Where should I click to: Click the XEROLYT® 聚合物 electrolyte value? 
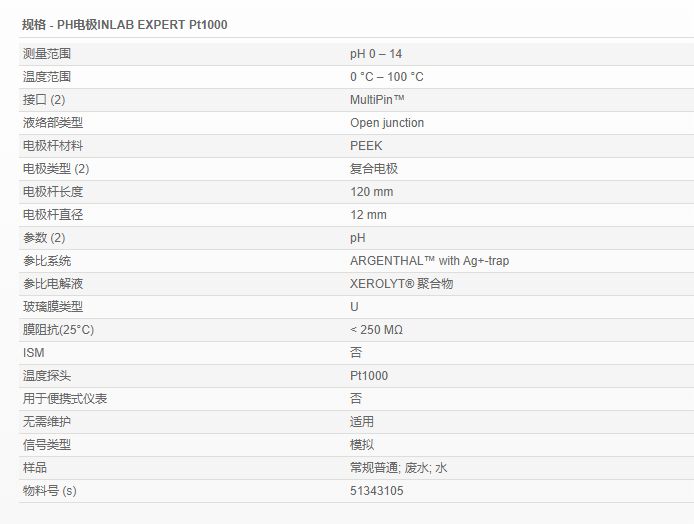pyautogui.click(x=402, y=284)
